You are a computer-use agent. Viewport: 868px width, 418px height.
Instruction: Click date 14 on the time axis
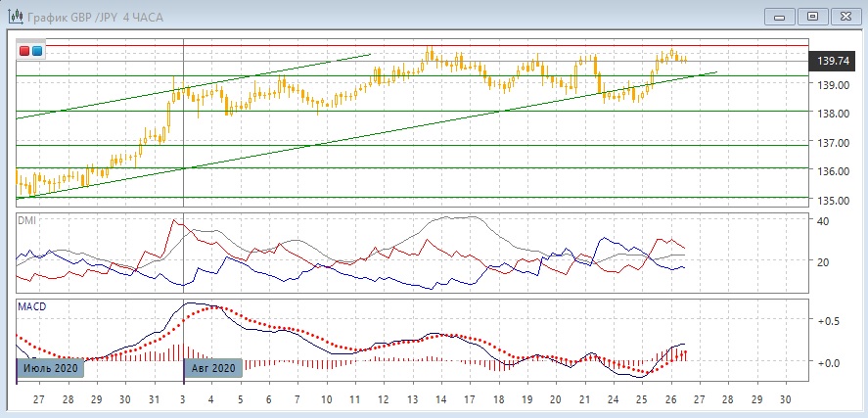[441, 400]
